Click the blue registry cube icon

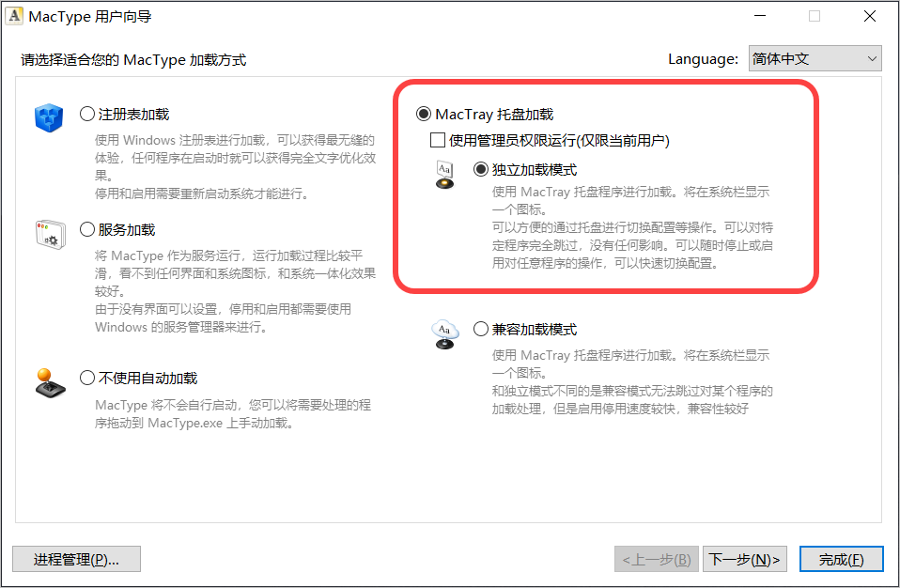(x=49, y=117)
